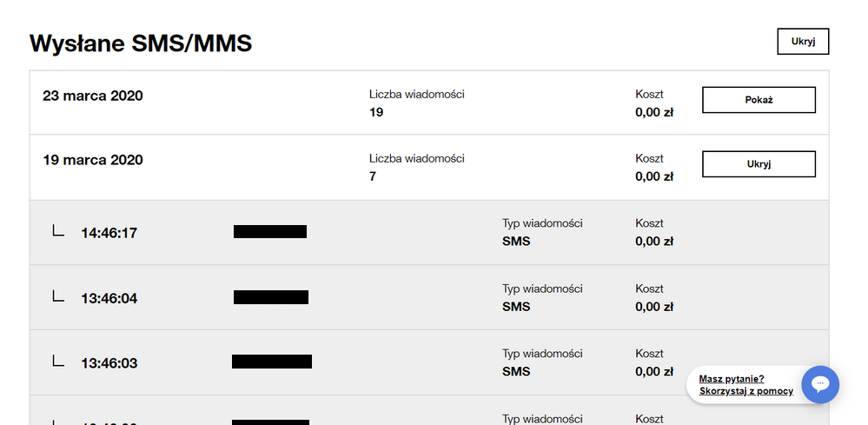Show messages from 23 marca 2020
The height and width of the screenshot is (425, 868).
coord(758,100)
